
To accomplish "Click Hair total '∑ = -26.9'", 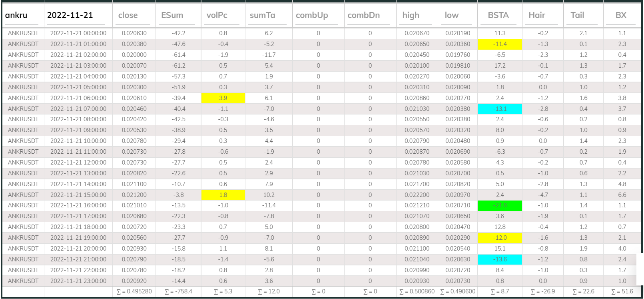I will pyautogui.click(x=543, y=291).
